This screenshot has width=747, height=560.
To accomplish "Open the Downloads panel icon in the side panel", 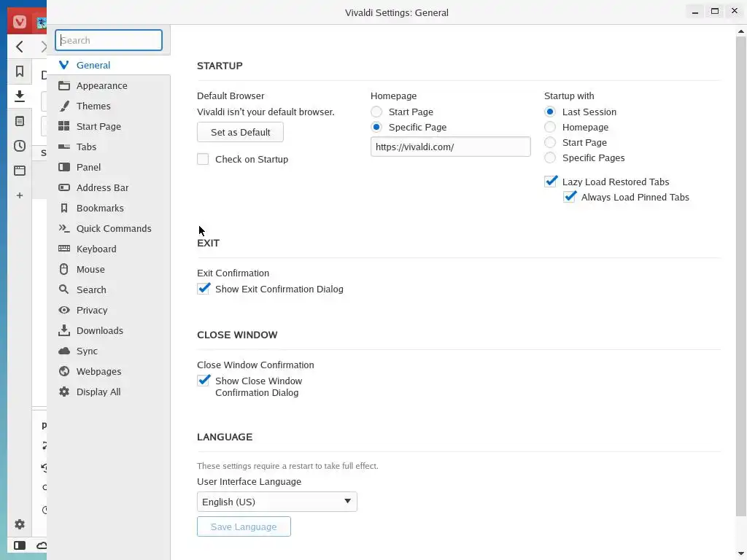I will 20,96.
